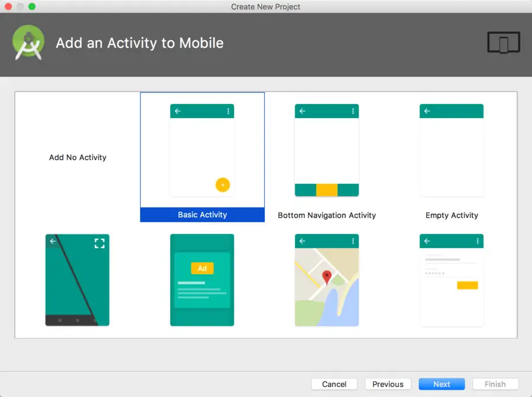
Task: Click the highlighted Basic Activity label
Action: click(x=202, y=214)
